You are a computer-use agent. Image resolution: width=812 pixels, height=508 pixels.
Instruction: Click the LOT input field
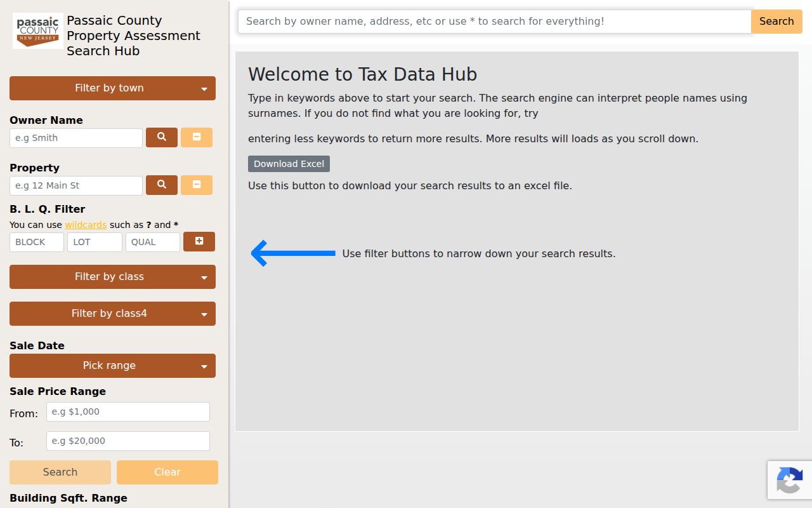(x=95, y=242)
